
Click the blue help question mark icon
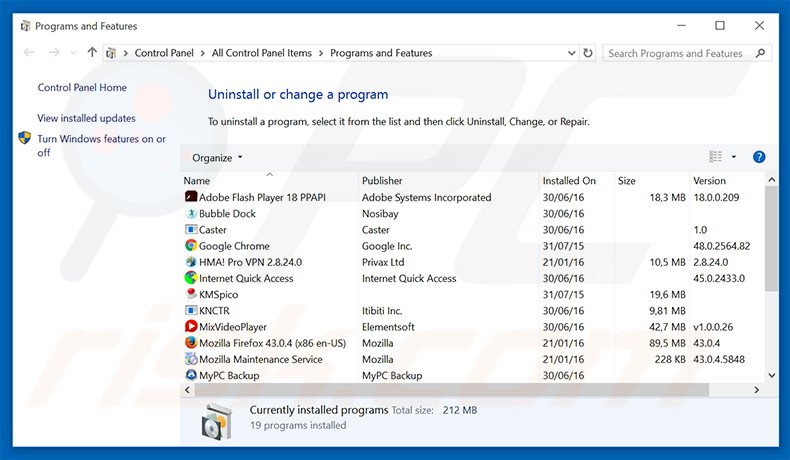pyautogui.click(x=759, y=157)
